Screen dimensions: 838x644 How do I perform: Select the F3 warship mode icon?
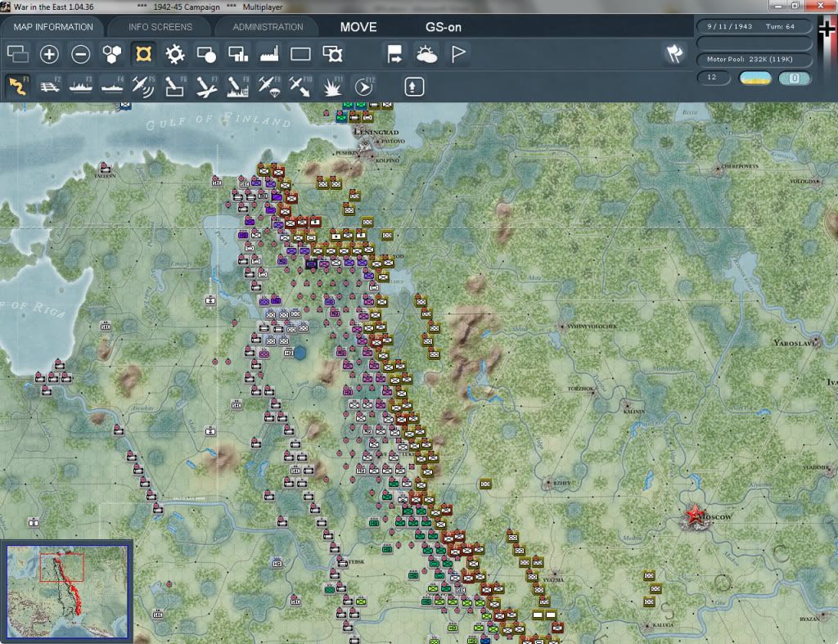(81, 86)
